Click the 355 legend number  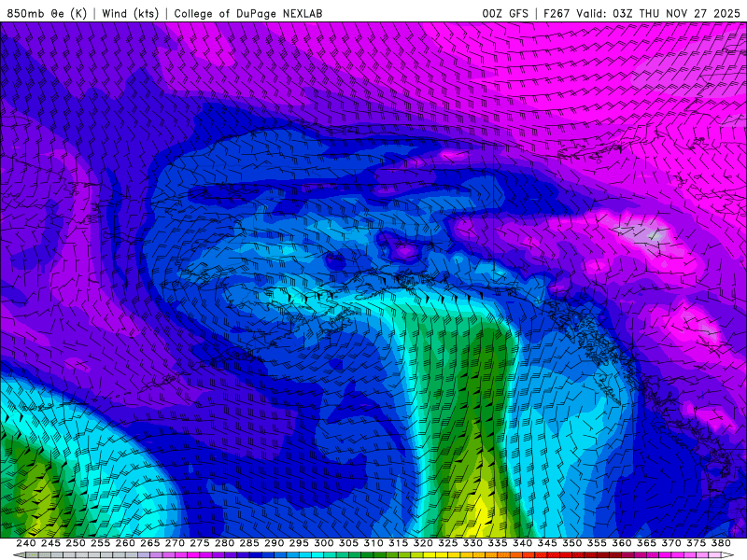pyautogui.click(x=597, y=543)
